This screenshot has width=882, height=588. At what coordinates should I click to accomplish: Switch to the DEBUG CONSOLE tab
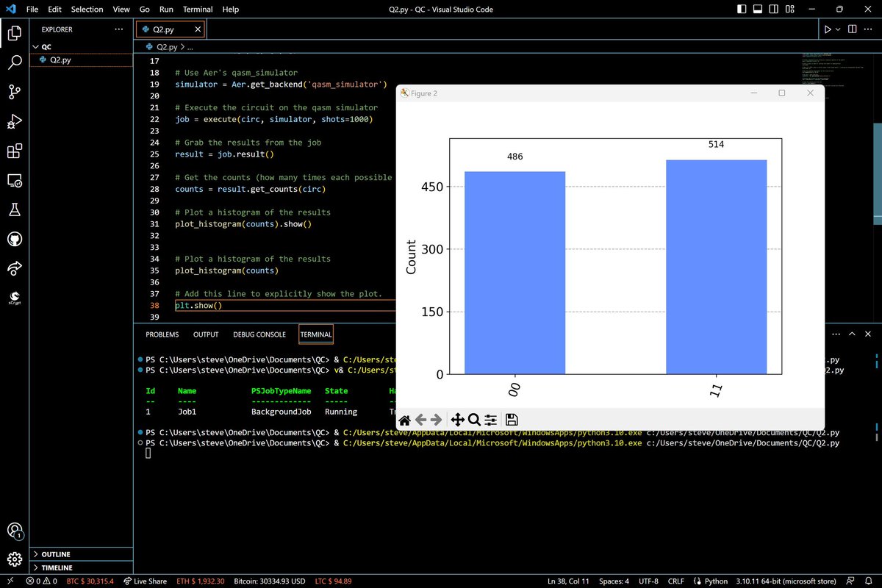[259, 334]
